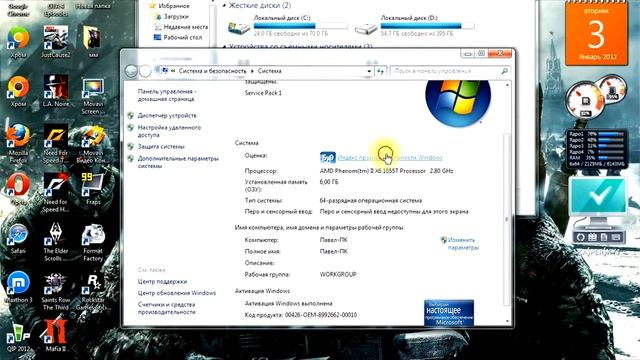
Task: Click scrollbar up arrow in System window
Action: (x=507, y=85)
